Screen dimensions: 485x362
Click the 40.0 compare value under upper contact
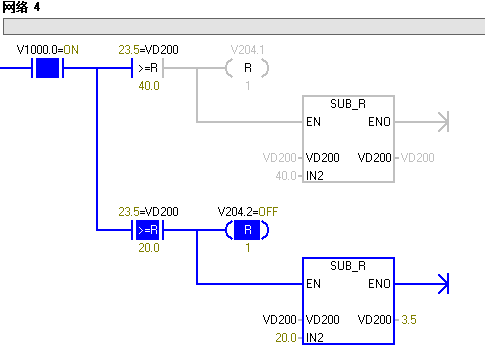pyautogui.click(x=149, y=86)
